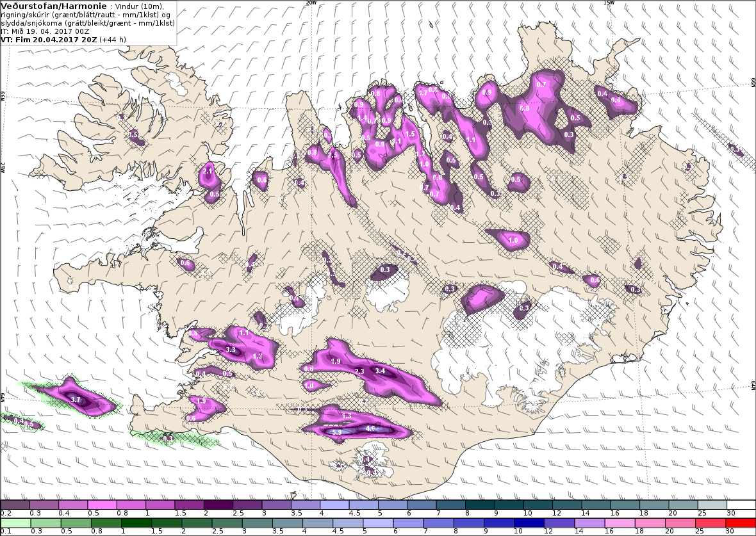Click the 1.5 precipitation value label

click(x=410, y=134)
